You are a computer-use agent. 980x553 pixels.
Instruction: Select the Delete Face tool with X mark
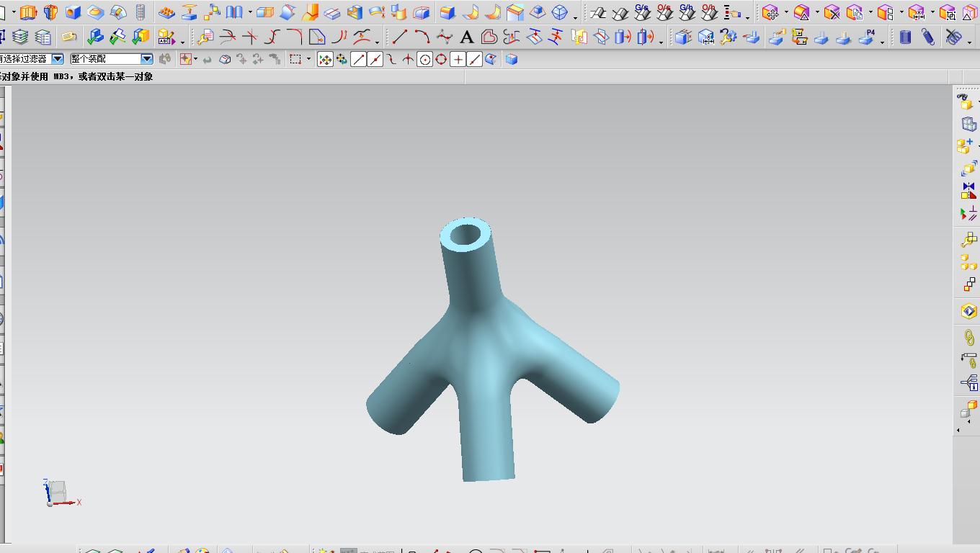pos(832,12)
